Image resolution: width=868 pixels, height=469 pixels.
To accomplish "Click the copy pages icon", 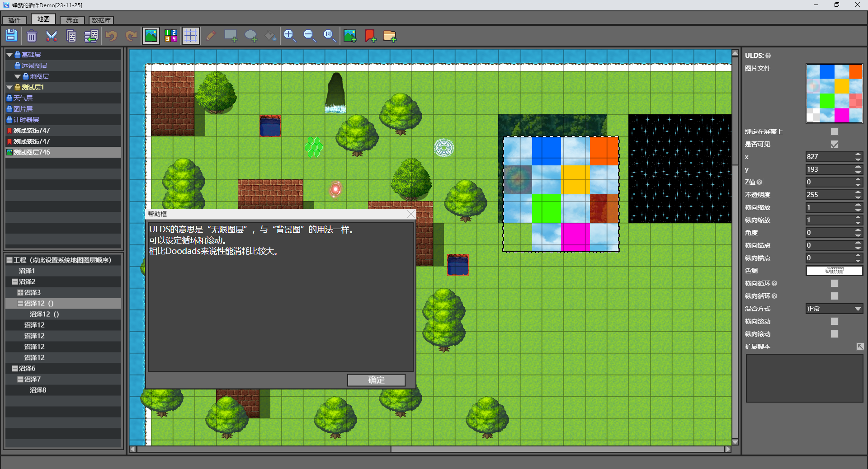I will click(71, 36).
